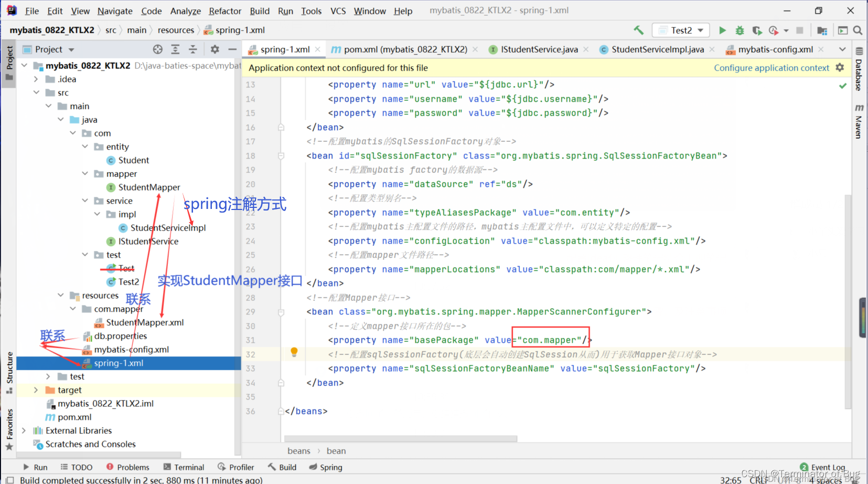Screen dimensions: 868x484
Task: Open the Refactor menu
Action: [225, 11]
